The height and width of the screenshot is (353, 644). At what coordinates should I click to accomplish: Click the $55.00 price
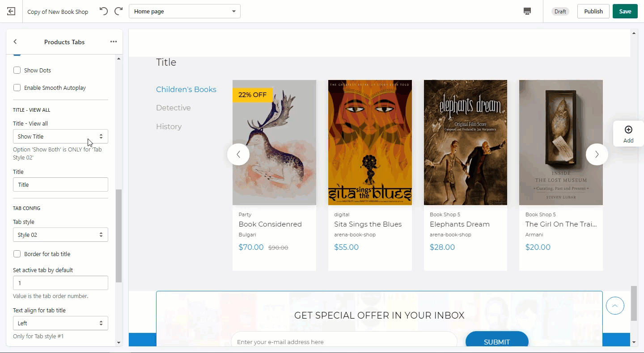[346, 247]
